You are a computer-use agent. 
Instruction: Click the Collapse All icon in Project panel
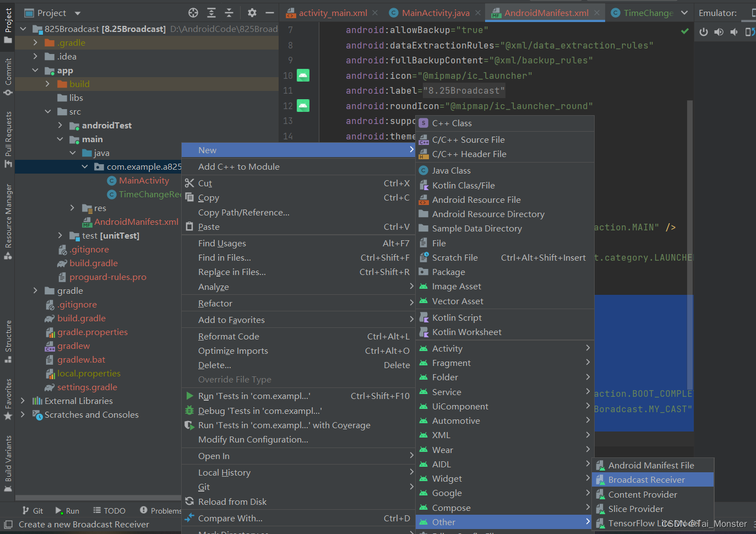(229, 13)
